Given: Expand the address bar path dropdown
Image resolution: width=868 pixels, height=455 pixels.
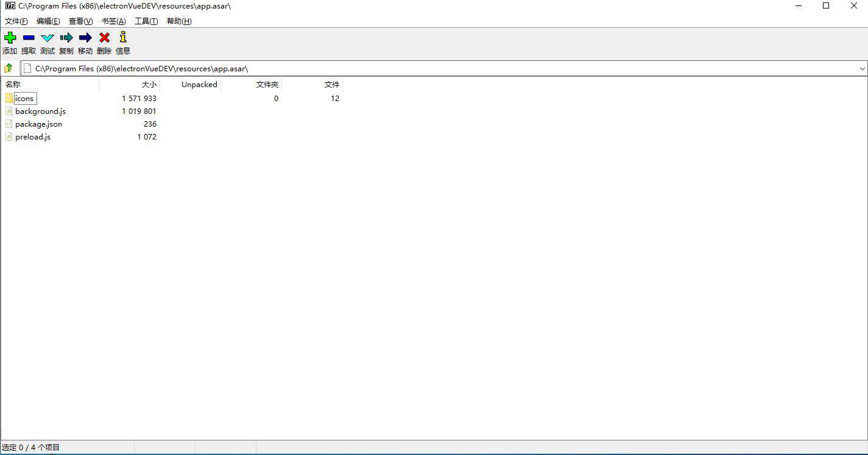Looking at the screenshot, I should (x=862, y=69).
